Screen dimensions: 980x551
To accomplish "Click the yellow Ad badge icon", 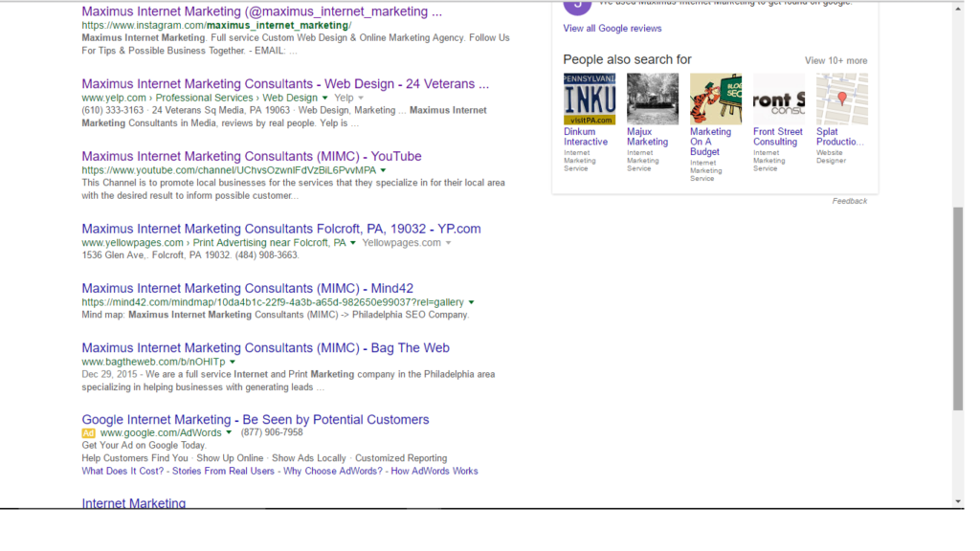I will [89, 433].
